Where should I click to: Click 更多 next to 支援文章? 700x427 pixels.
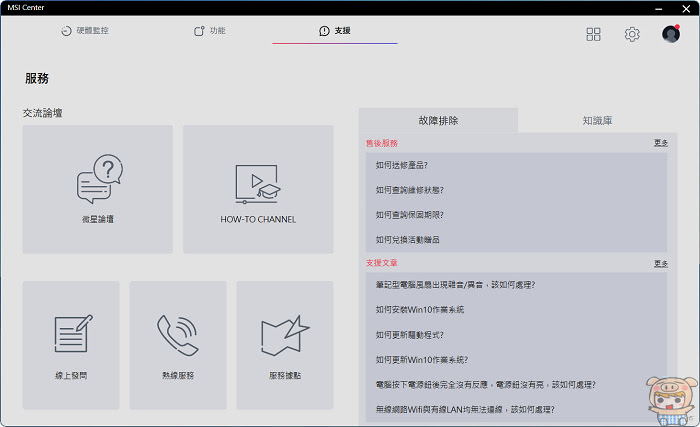(661, 264)
